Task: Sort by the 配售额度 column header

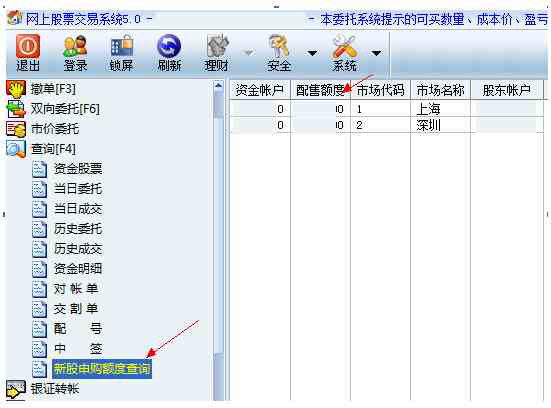Action: [320, 90]
